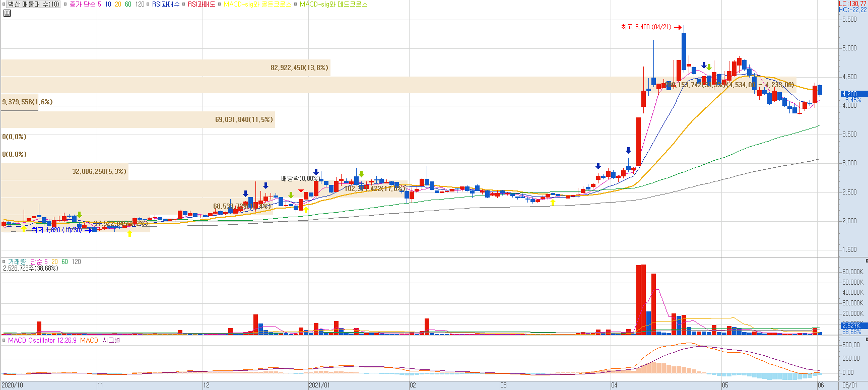868x390 pixels.
Task: Click the 500.00 MACD axis label
Action: click(x=851, y=345)
